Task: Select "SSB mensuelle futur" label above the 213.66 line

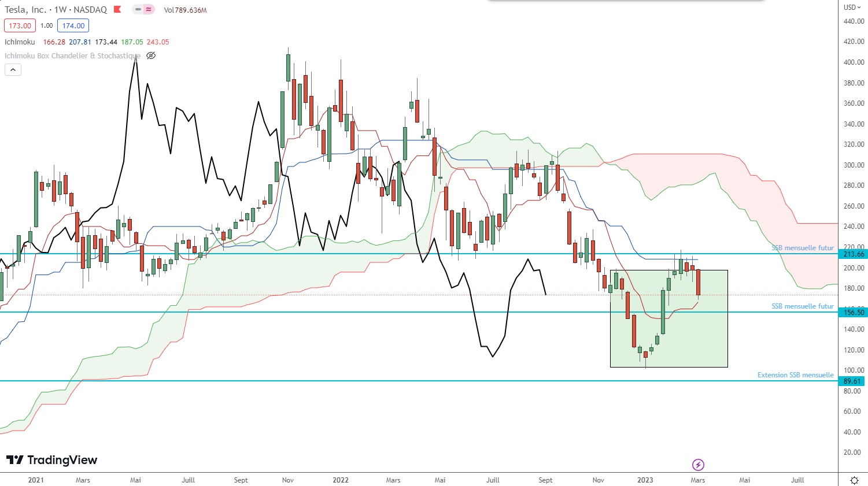Action: pos(803,248)
